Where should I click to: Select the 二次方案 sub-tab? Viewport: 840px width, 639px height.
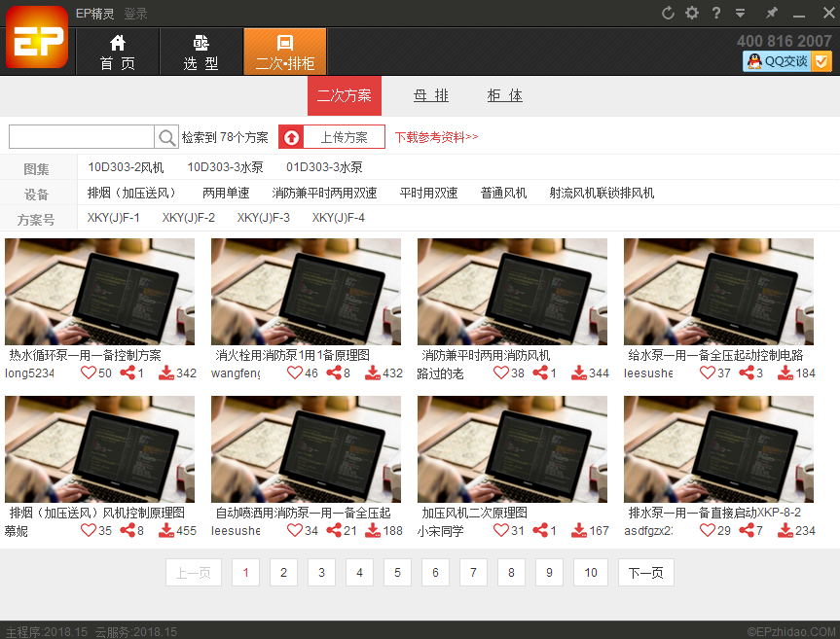pos(345,95)
